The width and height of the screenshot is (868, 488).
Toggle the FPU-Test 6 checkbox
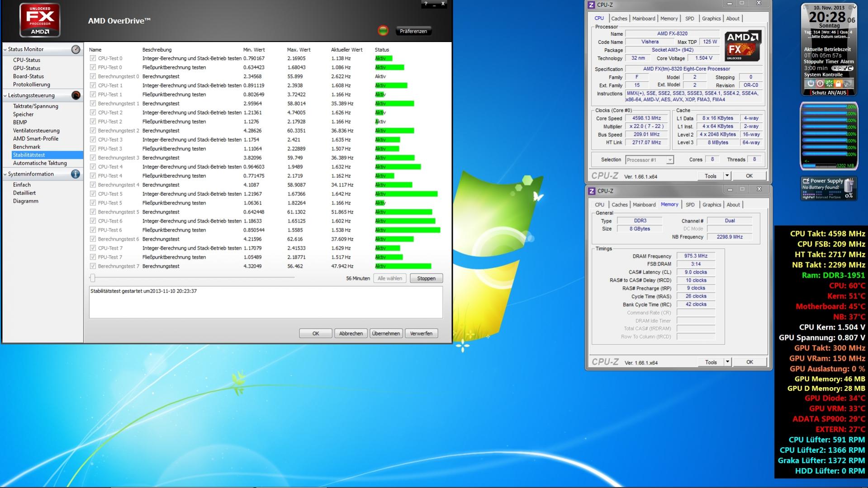pos(93,230)
